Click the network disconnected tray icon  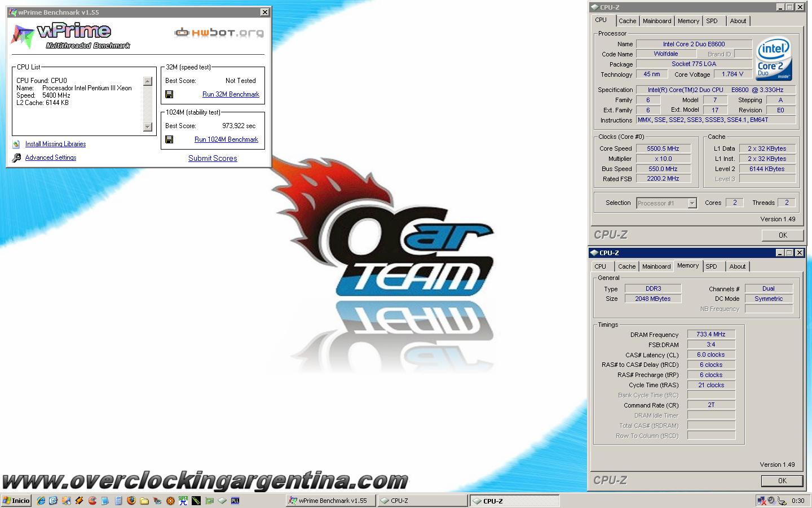point(762,501)
